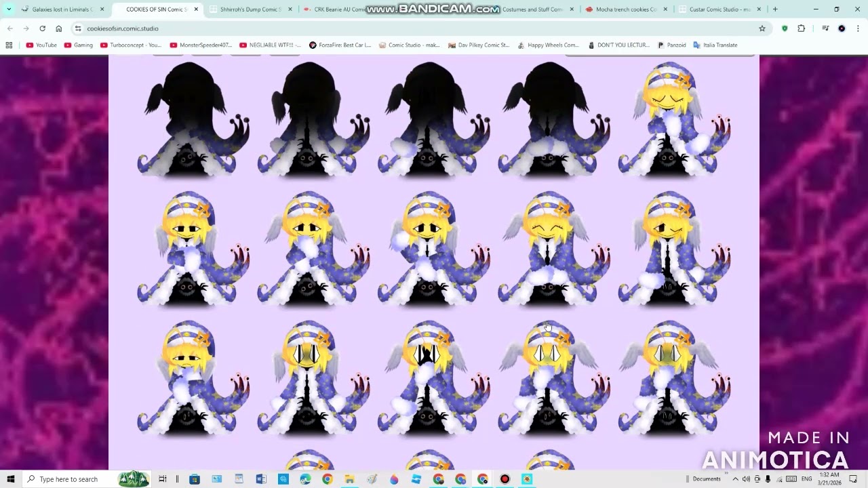The width and height of the screenshot is (868, 488).
Task: Open the media controls button in toolbar
Action: pyautogui.click(x=825, y=28)
